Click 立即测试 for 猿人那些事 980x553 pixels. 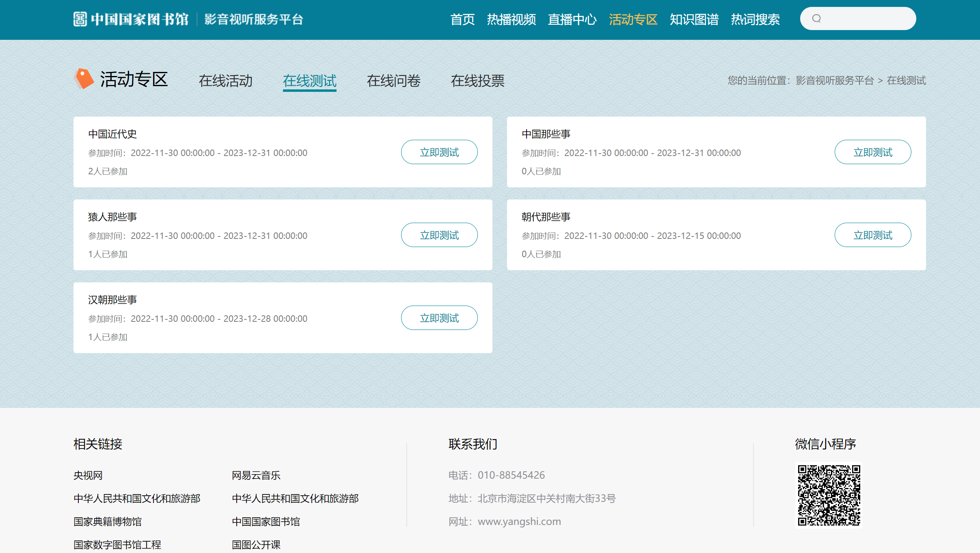point(439,235)
